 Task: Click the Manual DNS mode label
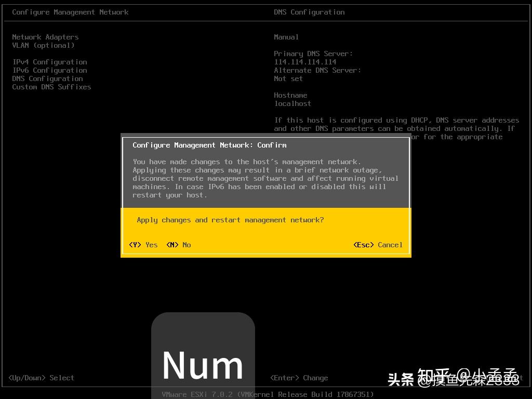[x=286, y=37]
